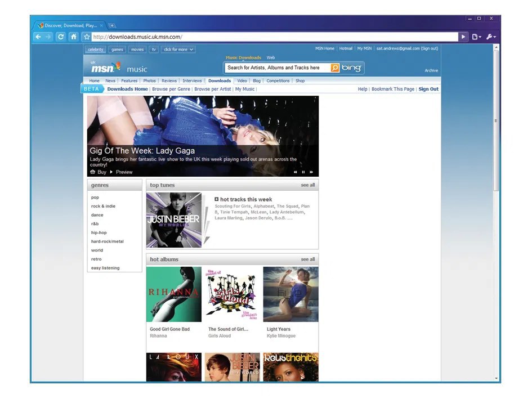
Task: Open the Features section
Action: tap(129, 80)
